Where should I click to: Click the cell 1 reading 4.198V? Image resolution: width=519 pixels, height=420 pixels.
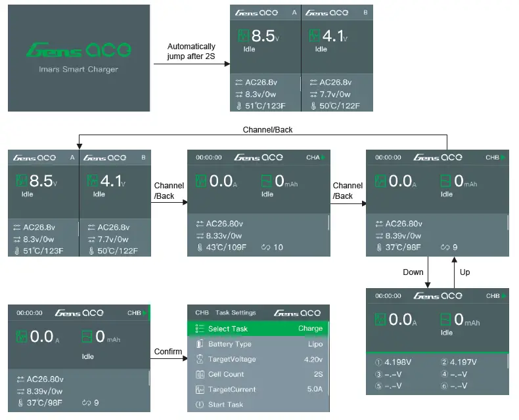coord(398,362)
